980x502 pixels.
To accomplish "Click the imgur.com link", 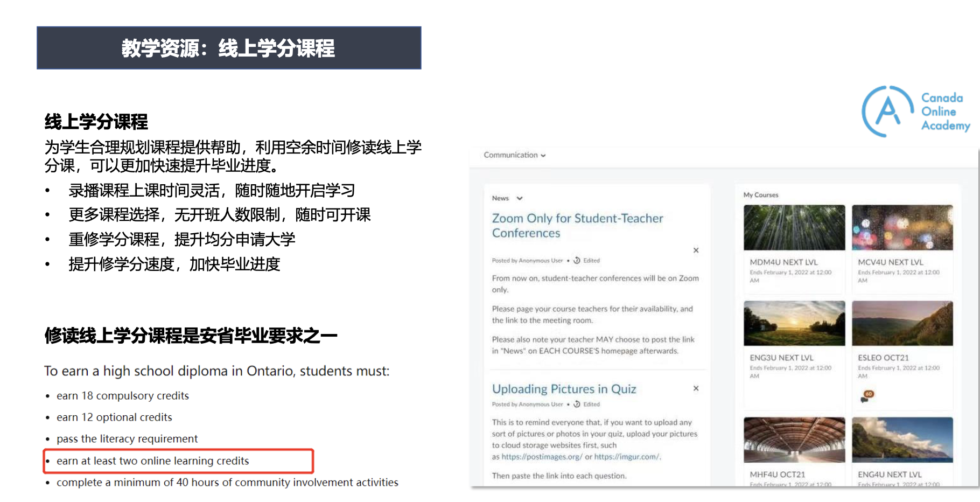I will point(627,457).
